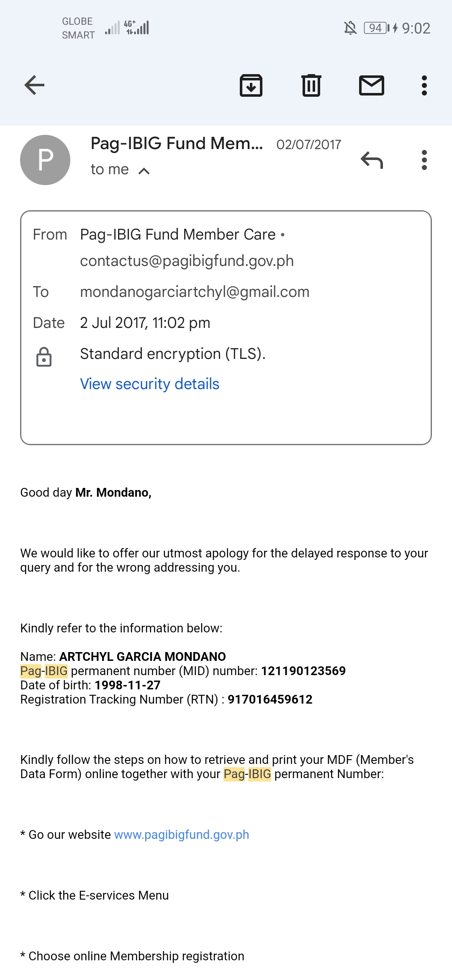
Task: Reply to Pag-IBIG Fund email
Action: coord(372,160)
